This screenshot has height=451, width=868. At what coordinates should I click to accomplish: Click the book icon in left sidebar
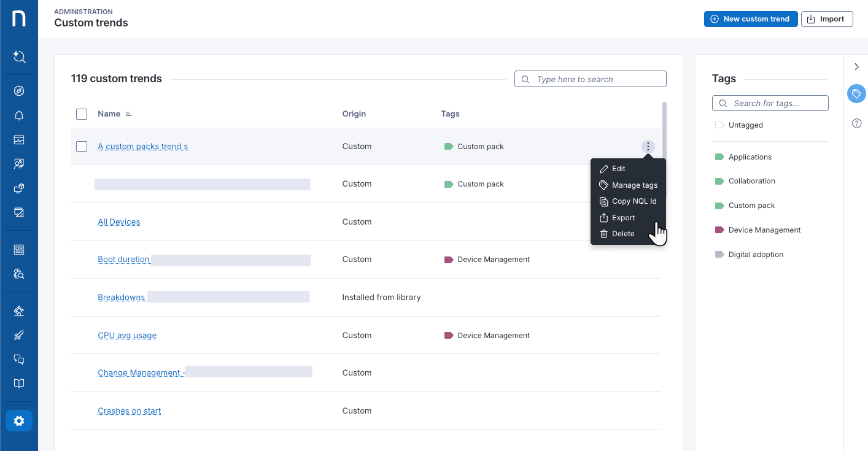point(19,384)
